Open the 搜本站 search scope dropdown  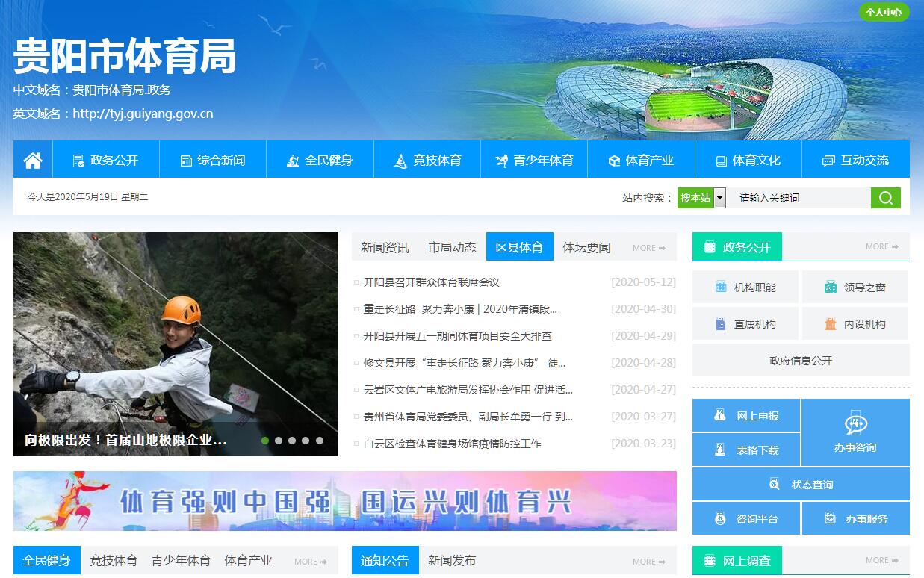(x=701, y=198)
